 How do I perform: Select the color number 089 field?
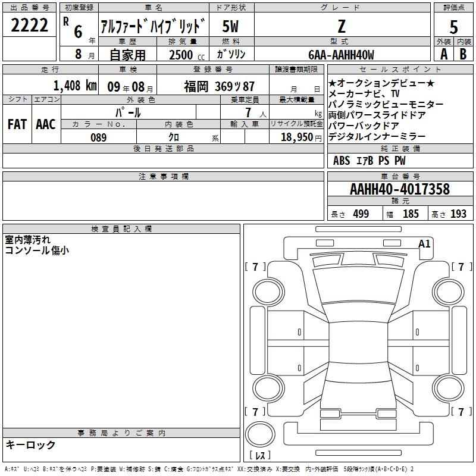pos(98,137)
